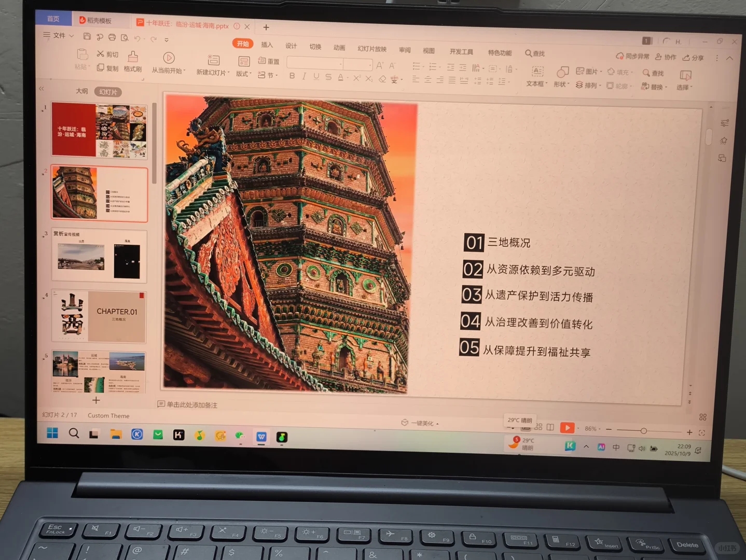Viewport: 746px width, 560px height.
Task: Click the zoom in plus button
Action: 689,432
